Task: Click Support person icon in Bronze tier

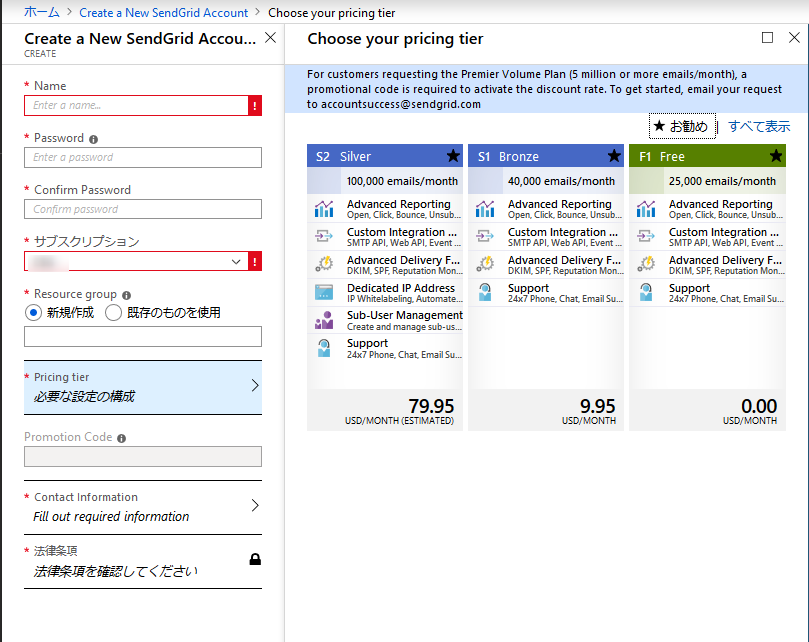Action: [x=485, y=292]
